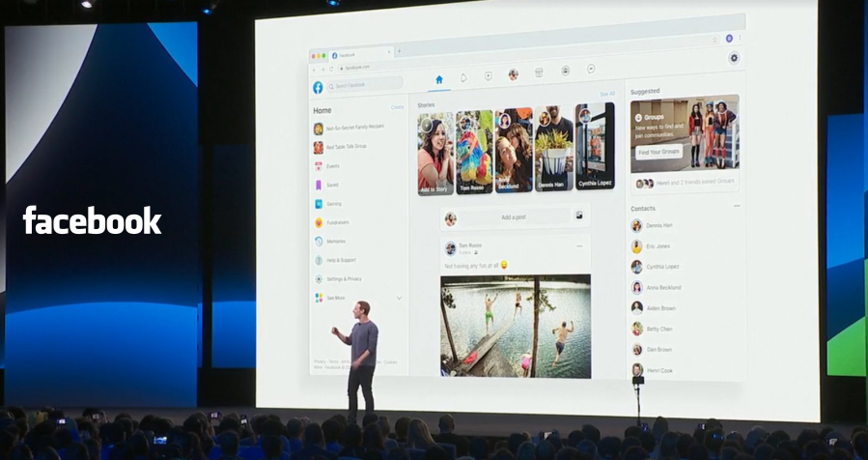Open Gaming from the left sidebar
The image size is (868, 460).
[x=333, y=204]
